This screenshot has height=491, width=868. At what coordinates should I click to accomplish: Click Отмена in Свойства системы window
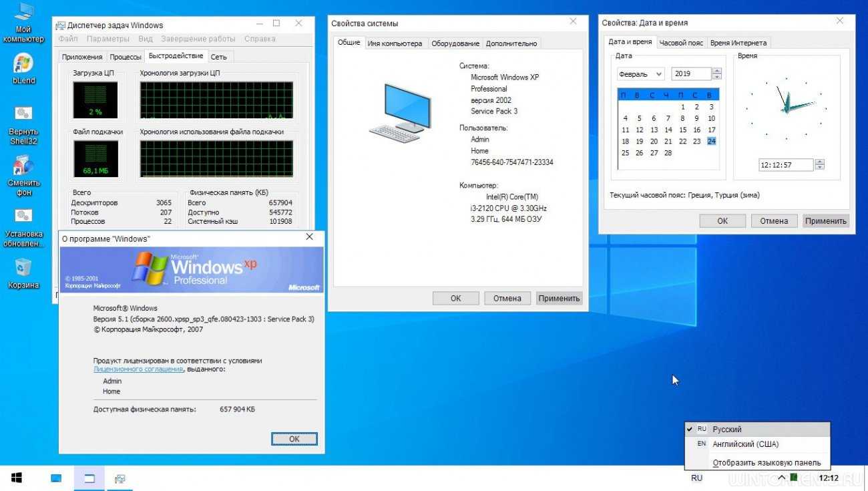tap(507, 299)
